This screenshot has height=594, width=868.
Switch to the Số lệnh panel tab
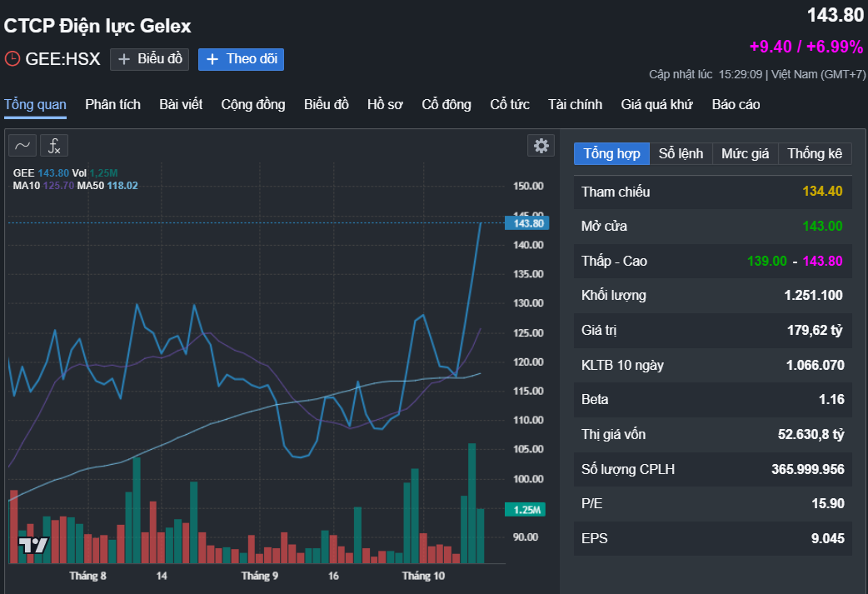pyautogui.click(x=681, y=153)
